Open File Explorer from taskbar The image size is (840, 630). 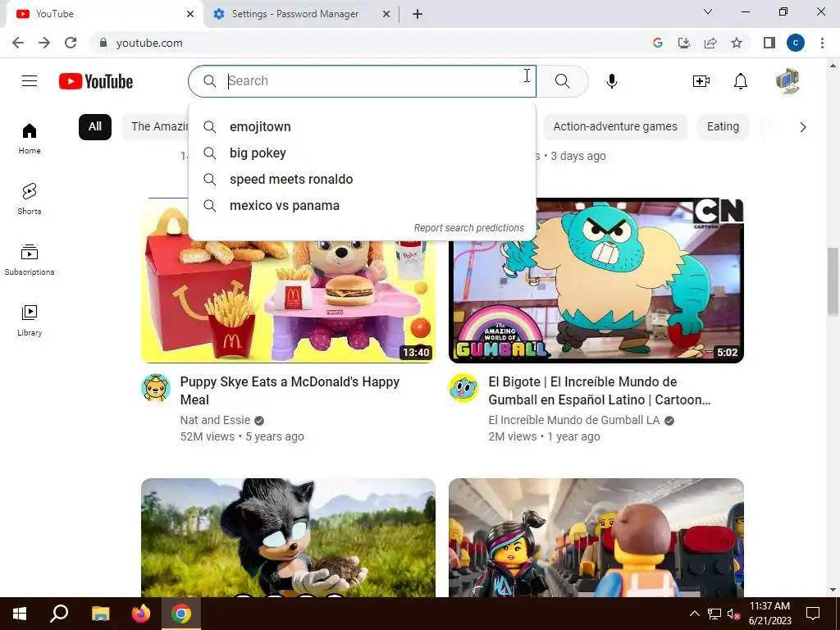point(100,614)
